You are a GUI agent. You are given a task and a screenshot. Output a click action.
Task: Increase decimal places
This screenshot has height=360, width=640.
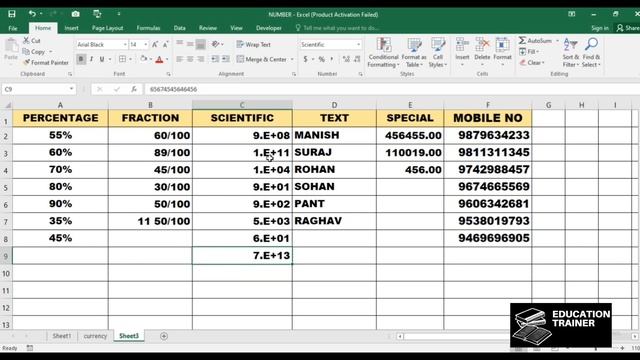[x=346, y=59]
